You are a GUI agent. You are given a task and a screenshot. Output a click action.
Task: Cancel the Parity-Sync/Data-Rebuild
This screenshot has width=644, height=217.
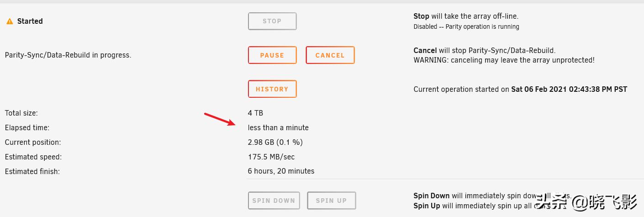pos(330,55)
